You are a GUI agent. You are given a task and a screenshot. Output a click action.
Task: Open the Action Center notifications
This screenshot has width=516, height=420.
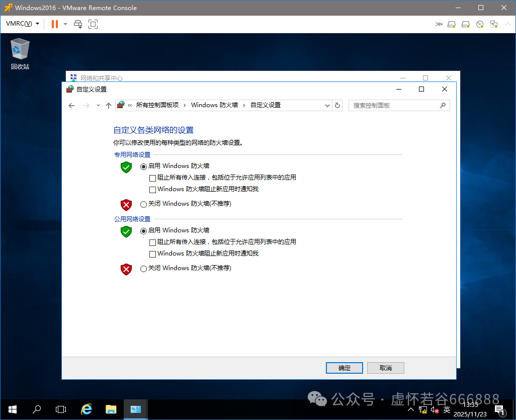500,410
